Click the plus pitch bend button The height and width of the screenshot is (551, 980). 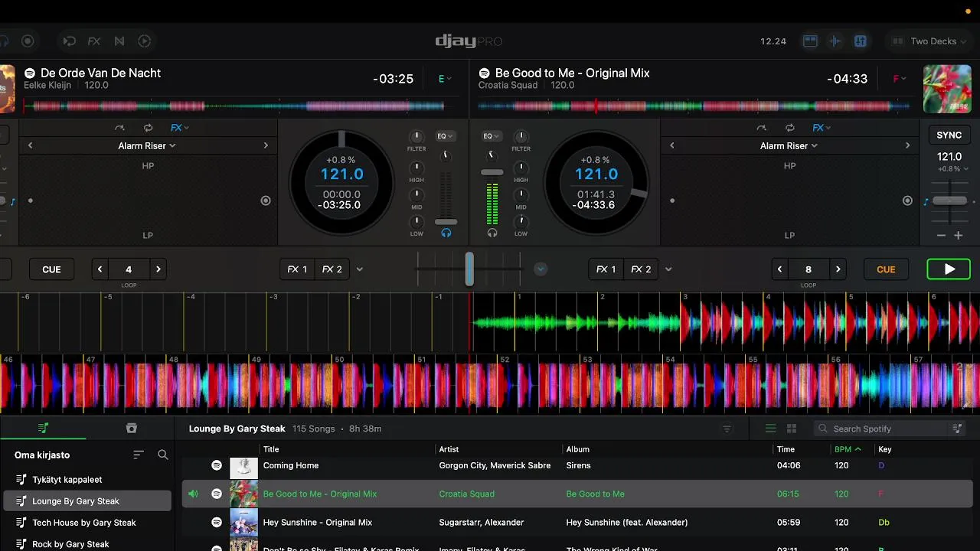point(958,236)
